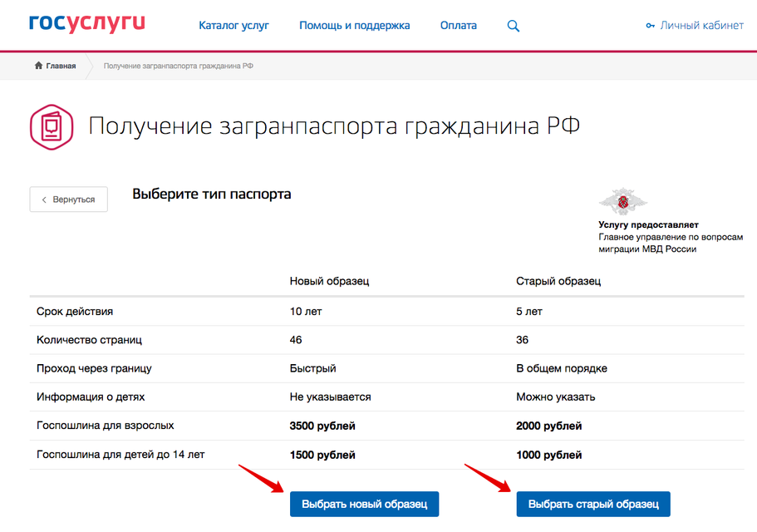Click the Госпошлина для взрослых label
Image resolution: width=757 pixels, height=532 pixels.
[x=106, y=426]
